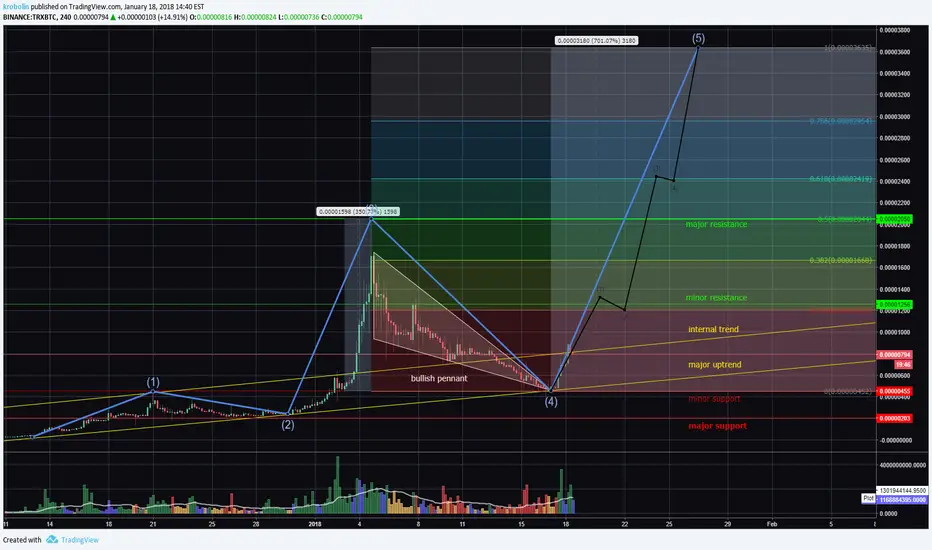Screen dimensions: 932x550
Task: Click the 21 date axis label
Action: (x=153, y=524)
